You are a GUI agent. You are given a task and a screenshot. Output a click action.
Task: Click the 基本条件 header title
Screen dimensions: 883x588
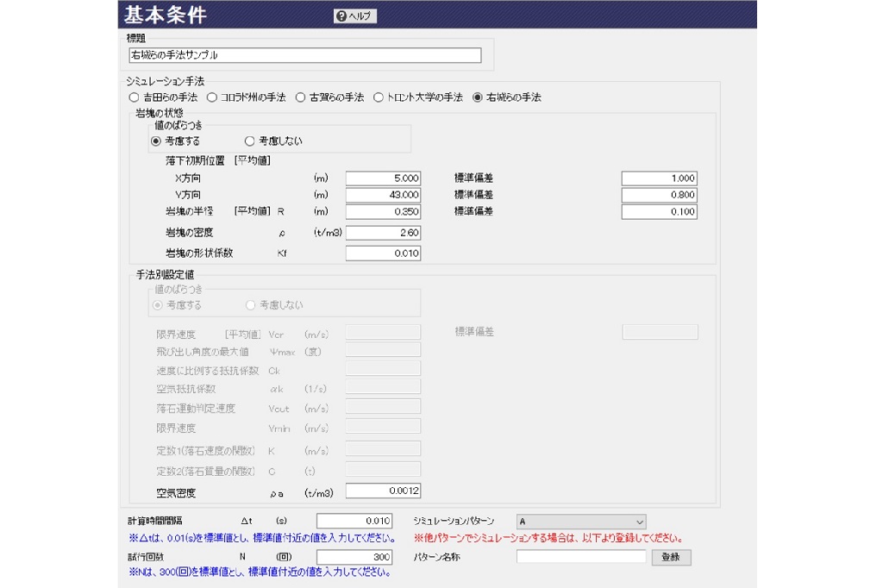166,16
